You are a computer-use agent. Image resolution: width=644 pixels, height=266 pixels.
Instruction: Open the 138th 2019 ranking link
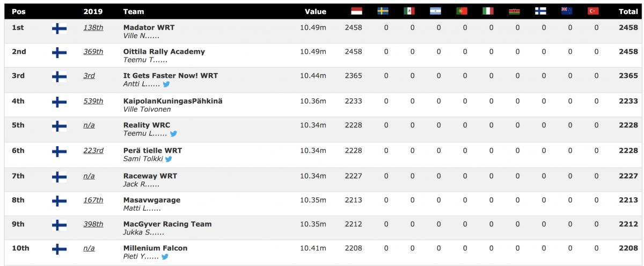point(93,27)
